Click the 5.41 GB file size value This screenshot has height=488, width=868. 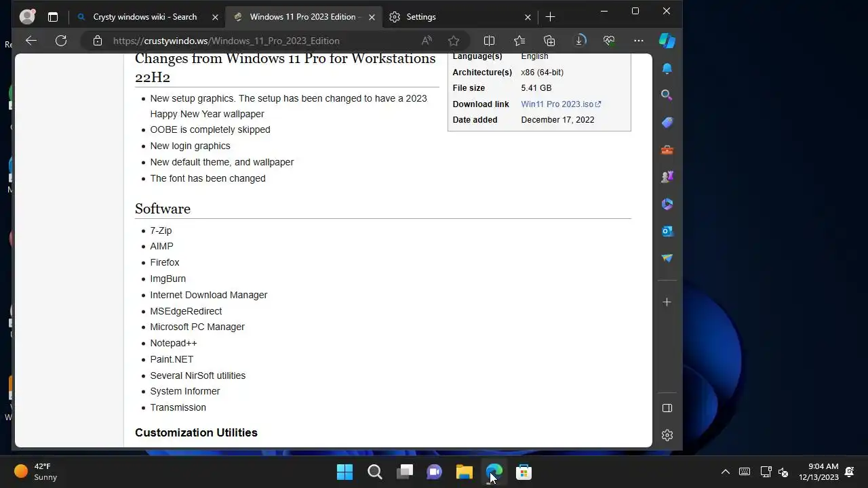pyautogui.click(x=536, y=88)
